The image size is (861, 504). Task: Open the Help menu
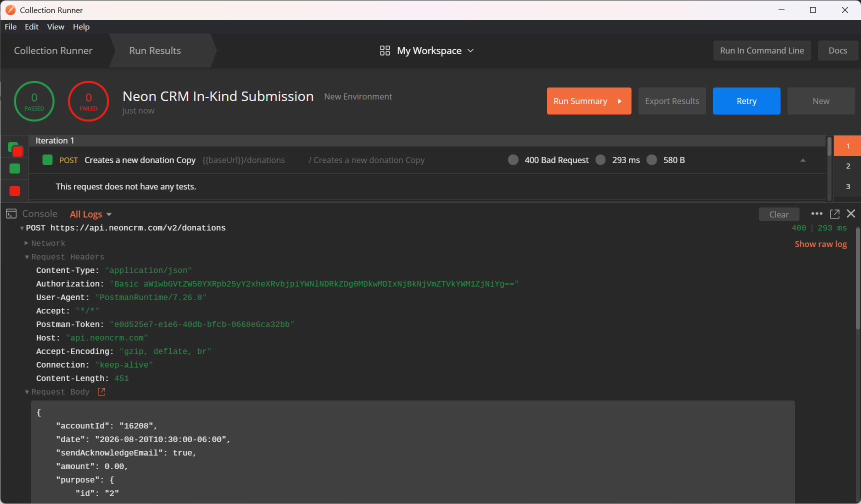tap(81, 26)
